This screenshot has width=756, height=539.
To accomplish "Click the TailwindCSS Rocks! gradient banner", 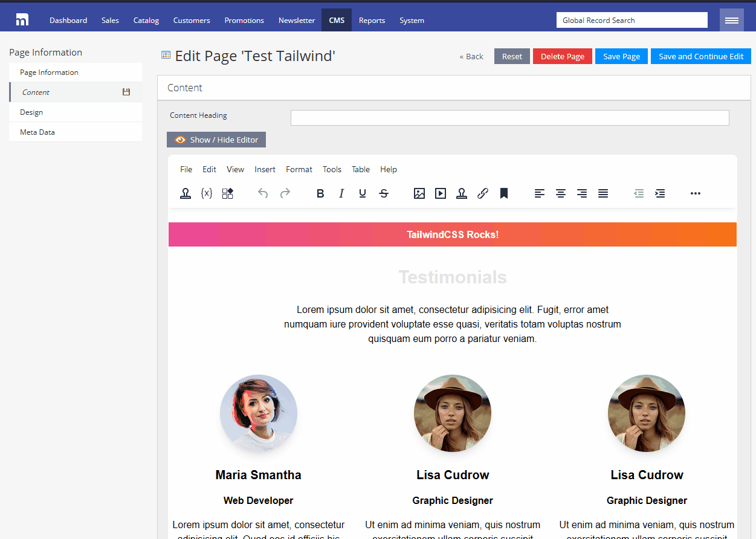I will [x=453, y=234].
